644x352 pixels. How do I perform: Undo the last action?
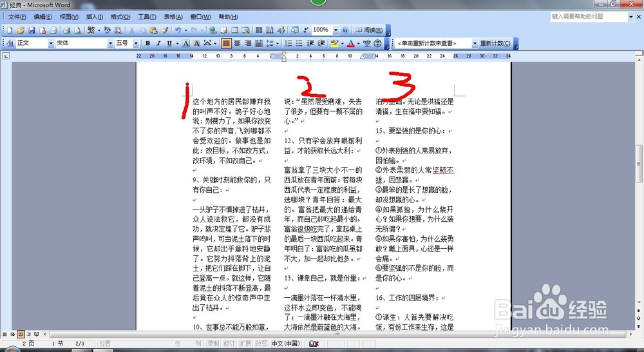pos(178,30)
